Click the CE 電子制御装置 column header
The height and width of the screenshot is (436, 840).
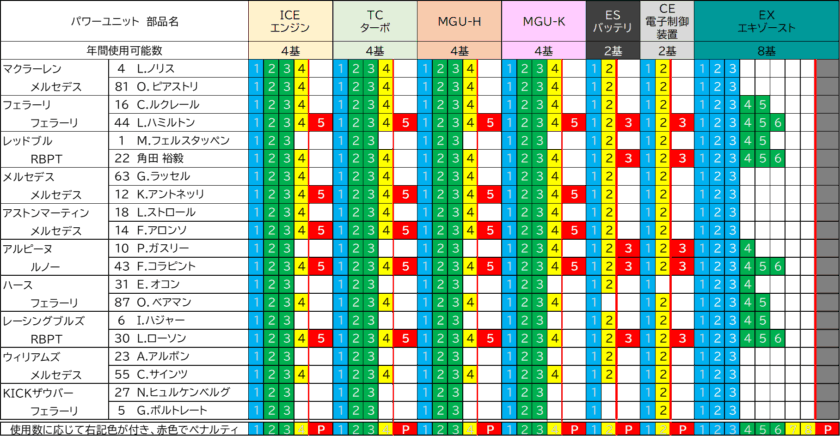667,21
